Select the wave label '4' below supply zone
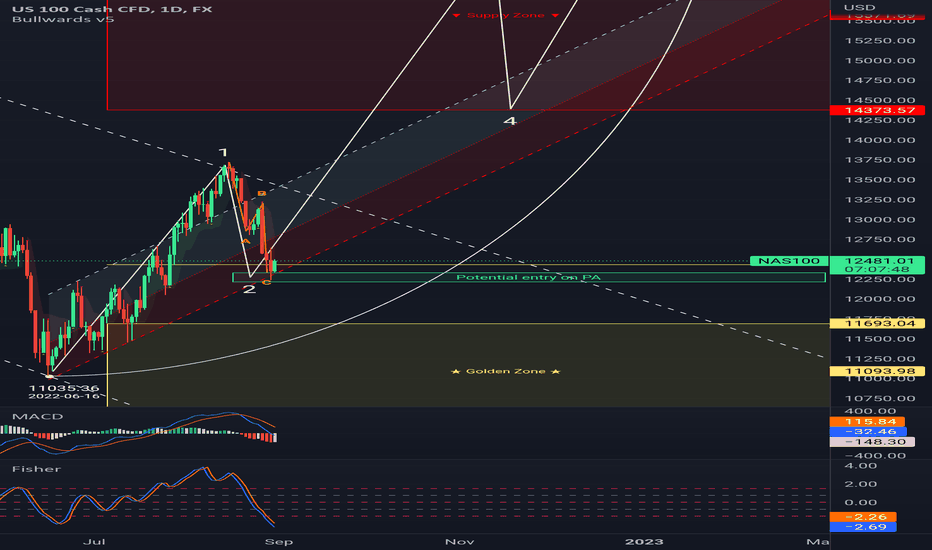This screenshot has width=932, height=550. [x=510, y=121]
